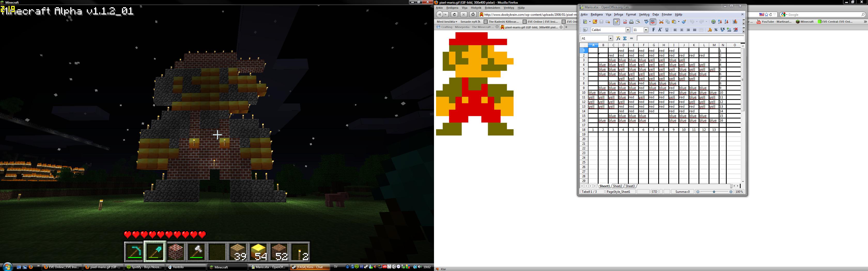Adjust the Calc zoom slider
This screenshot has height=271, width=868.
pyautogui.click(x=714, y=192)
